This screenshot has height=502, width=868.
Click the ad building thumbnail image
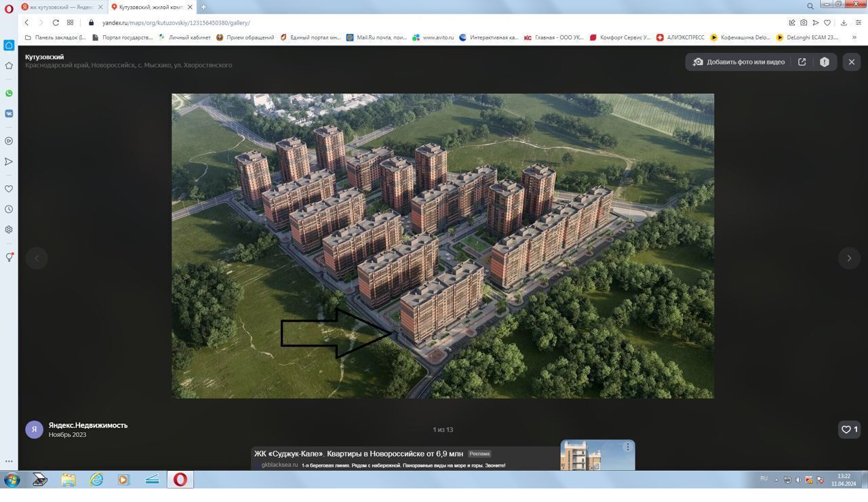pyautogui.click(x=597, y=455)
